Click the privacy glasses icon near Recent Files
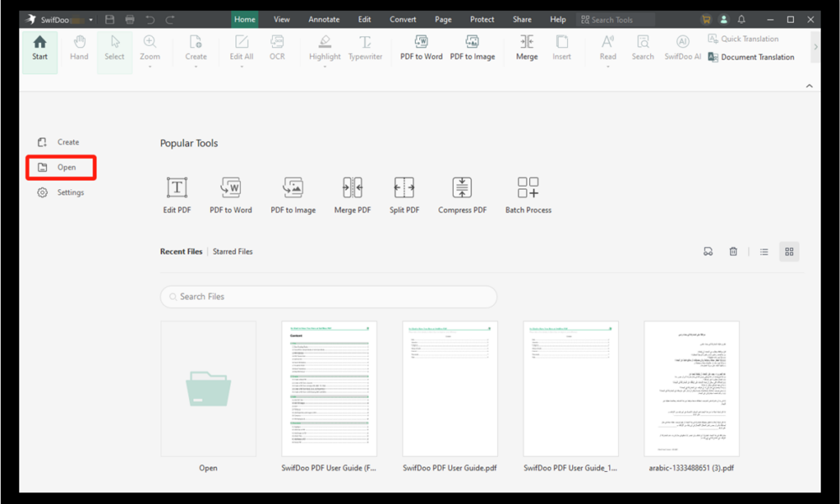Image resolution: width=840 pixels, height=504 pixels. tap(707, 251)
